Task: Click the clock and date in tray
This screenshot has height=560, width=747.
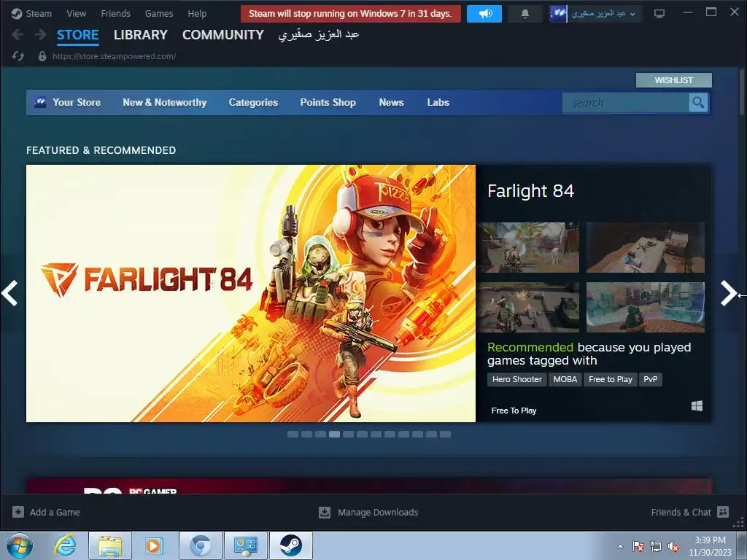Action: (710, 546)
